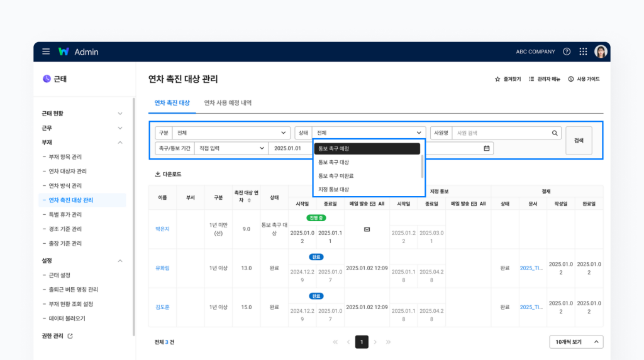
Task: Open employee 박은지 link
Action: (x=163, y=229)
